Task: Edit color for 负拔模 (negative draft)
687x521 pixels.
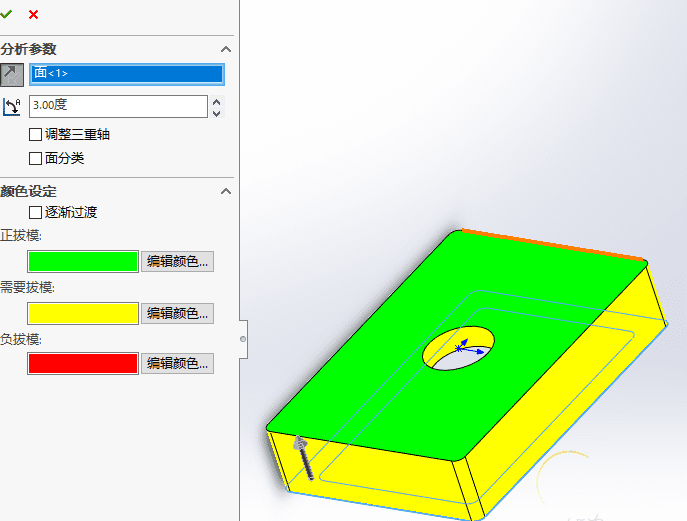Action: pyautogui.click(x=177, y=363)
